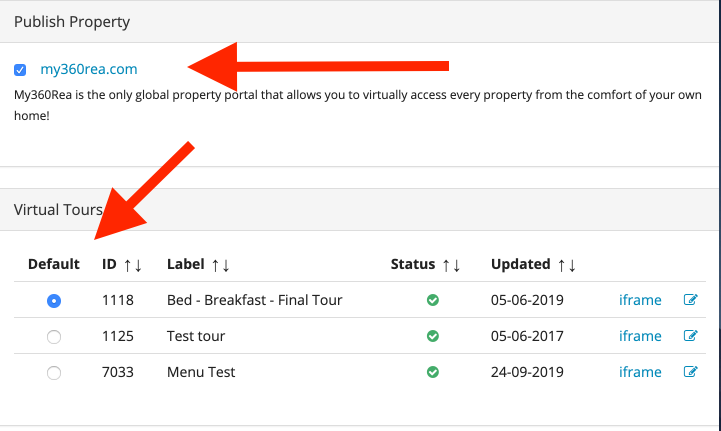Open edit icon for Test tour

(x=690, y=336)
